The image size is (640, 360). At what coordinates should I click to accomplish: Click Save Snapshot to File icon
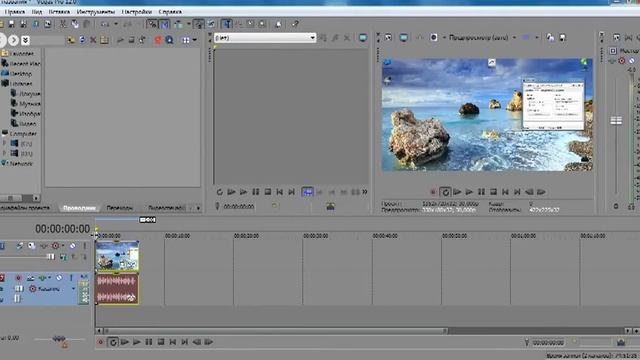click(562, 38)
